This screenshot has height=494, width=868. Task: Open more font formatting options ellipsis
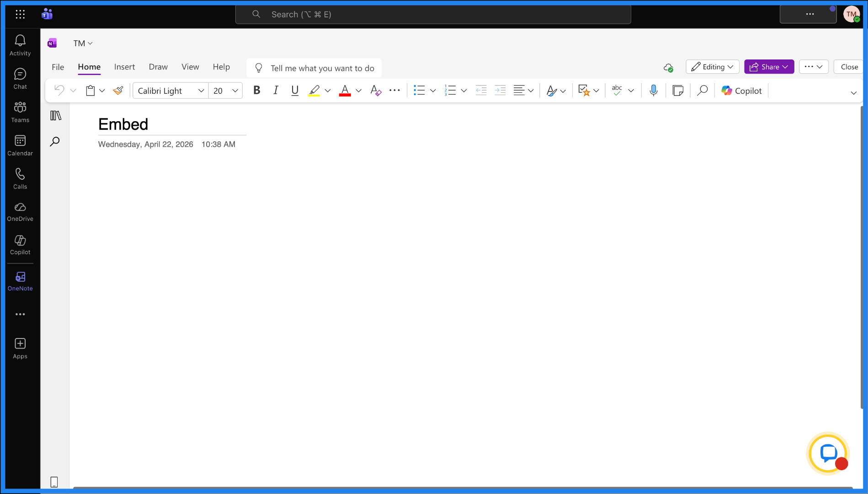(x=394, y=91)
